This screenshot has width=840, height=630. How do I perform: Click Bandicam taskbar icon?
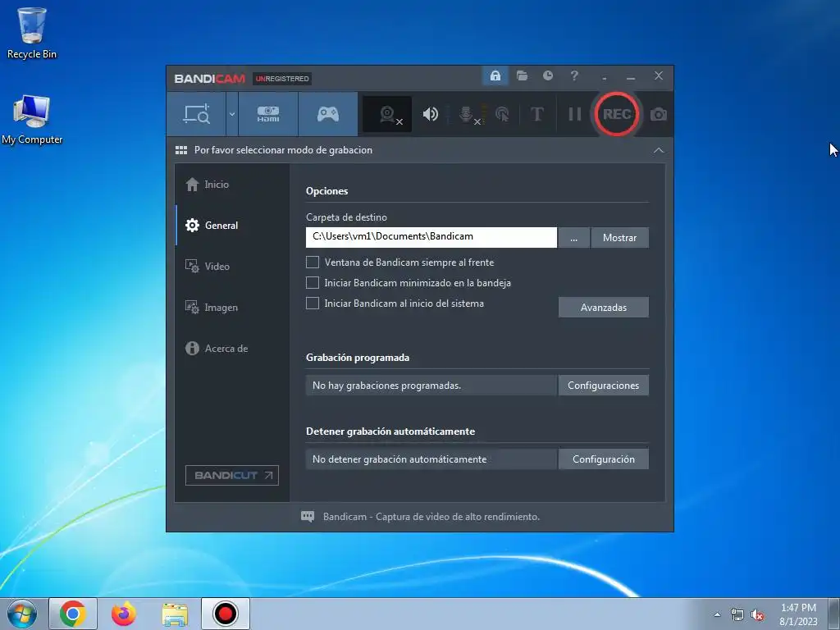226,614
